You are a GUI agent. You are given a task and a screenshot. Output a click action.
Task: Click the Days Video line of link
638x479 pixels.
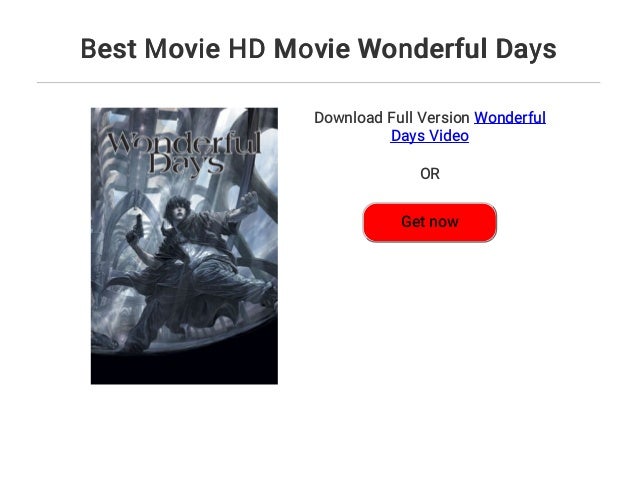[430, 136]
